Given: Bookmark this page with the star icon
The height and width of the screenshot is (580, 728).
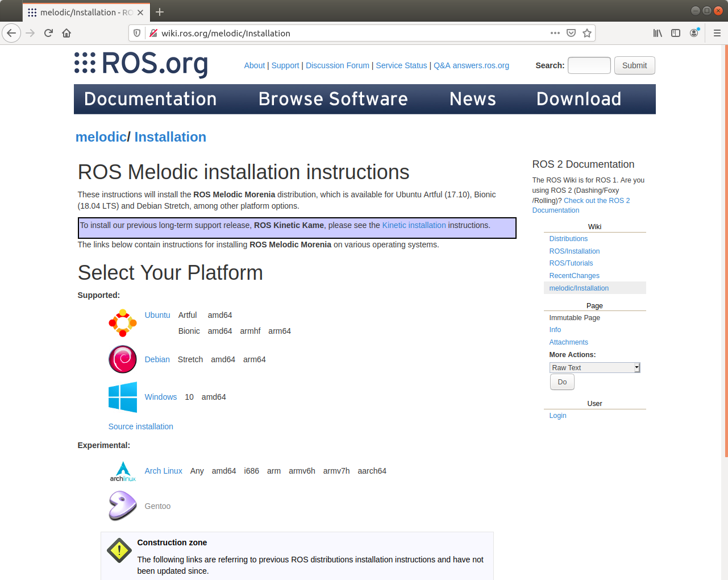Looking at the screenshot, I should point(587,33).
